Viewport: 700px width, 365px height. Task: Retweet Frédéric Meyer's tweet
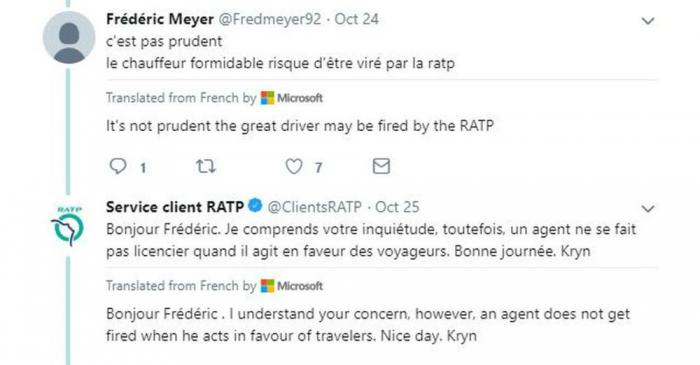206,166
